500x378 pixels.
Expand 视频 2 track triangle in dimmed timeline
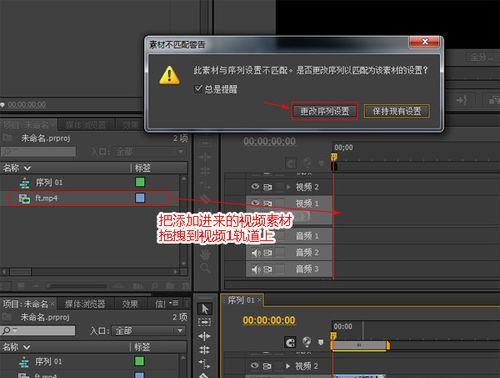point(289,187)
